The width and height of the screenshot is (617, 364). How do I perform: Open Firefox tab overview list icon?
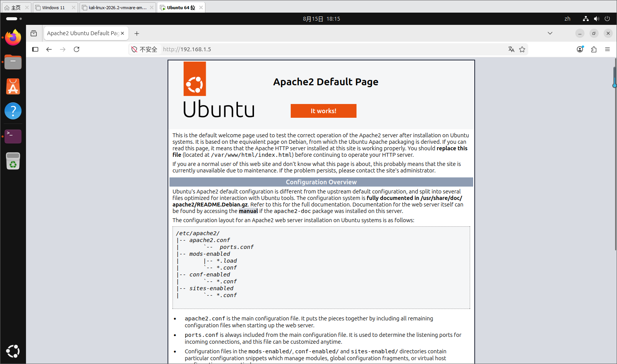point(34,33)
